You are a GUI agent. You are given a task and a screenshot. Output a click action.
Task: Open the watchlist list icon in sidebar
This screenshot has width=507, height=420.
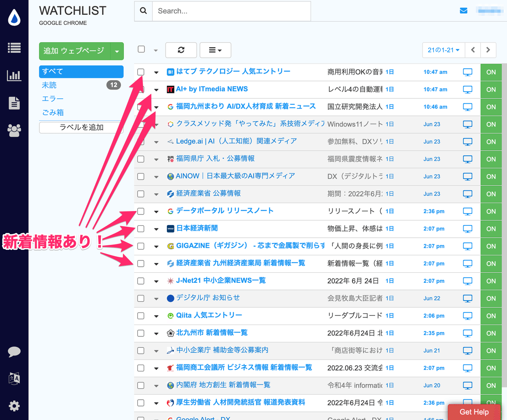click(x=14, y=48)
